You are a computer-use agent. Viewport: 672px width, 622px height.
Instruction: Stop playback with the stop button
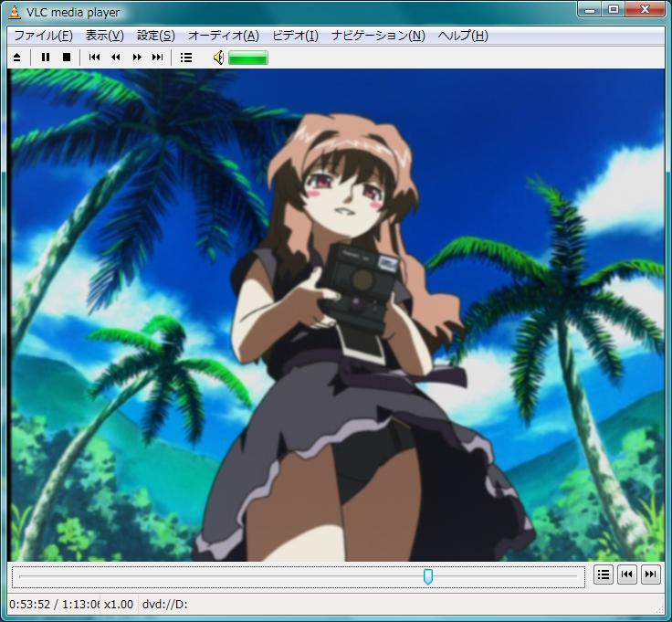tap(67, 57)
